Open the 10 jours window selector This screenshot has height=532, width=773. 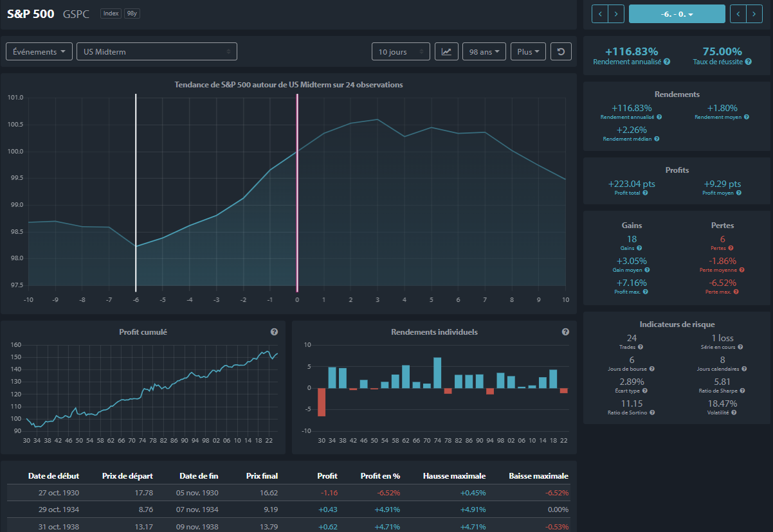click(401, 51)
